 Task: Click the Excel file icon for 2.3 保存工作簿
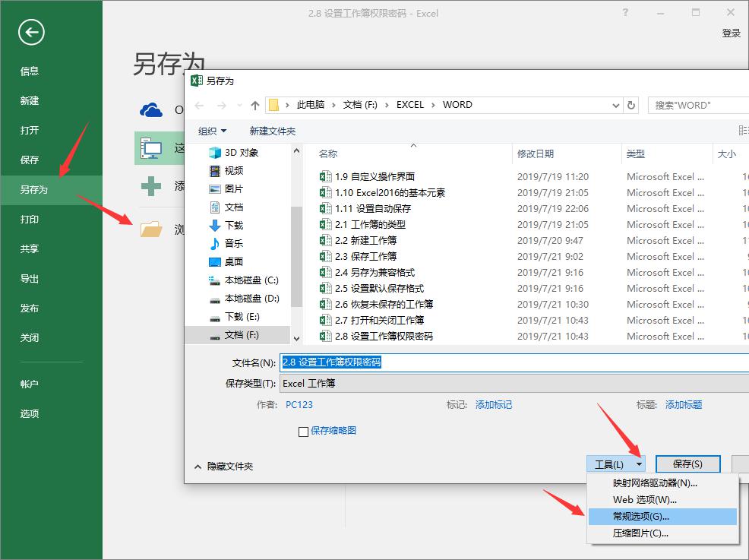[x=326, y=257]
